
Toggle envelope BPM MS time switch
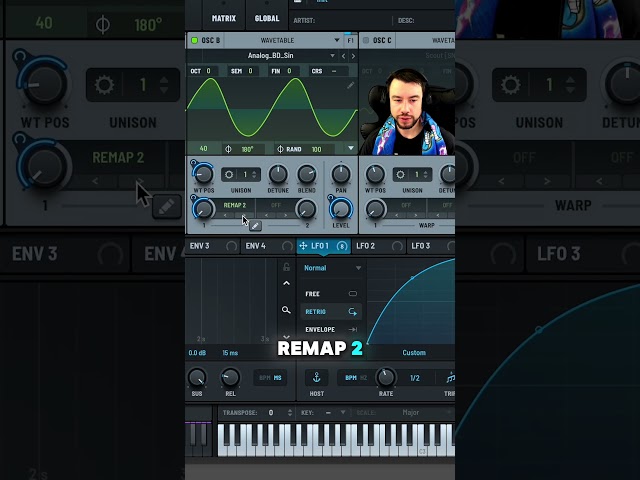tap(271, 378)
